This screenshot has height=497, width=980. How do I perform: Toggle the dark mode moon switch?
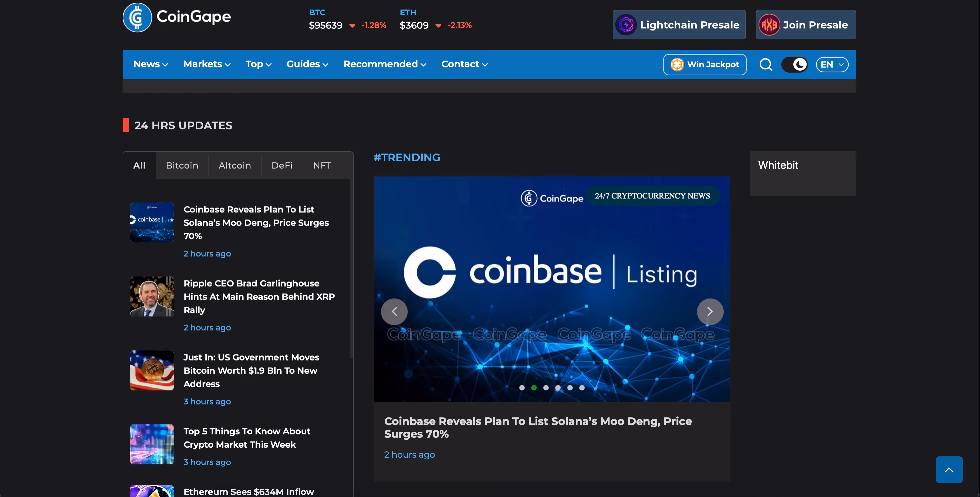[794, 65]
